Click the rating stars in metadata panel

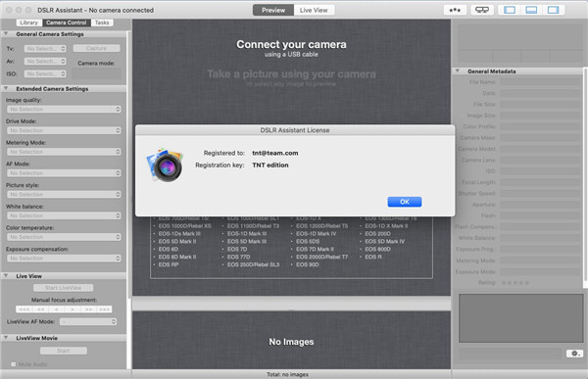tap(515, 283)
